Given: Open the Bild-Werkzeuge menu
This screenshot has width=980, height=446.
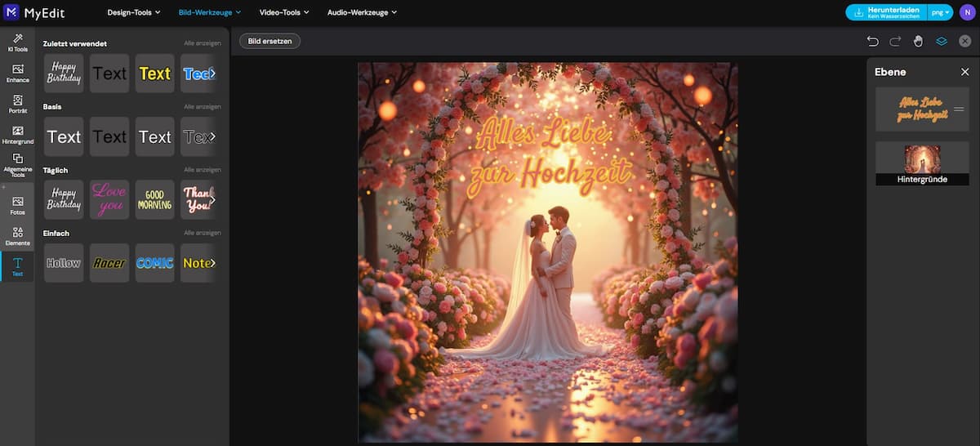Looking at the screenshot, I should point(210,12).
